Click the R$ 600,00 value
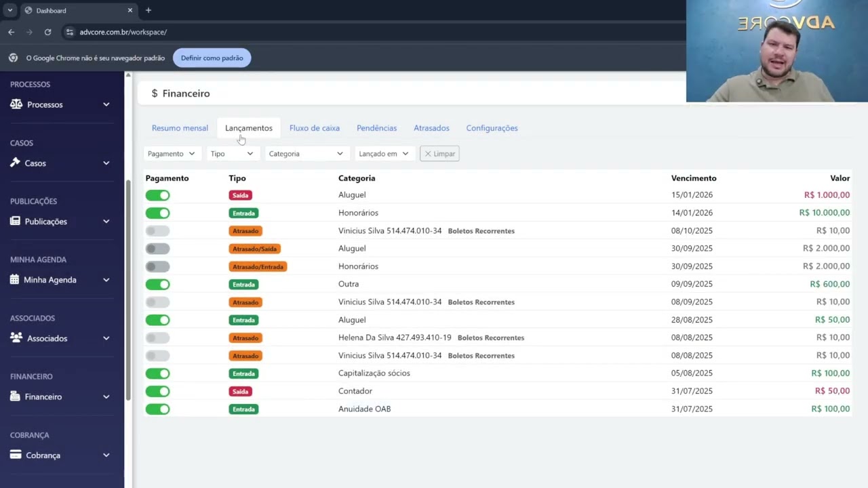The width and height of the screenshot is (868, 488). pyautogui.click(x=830, y=284)
